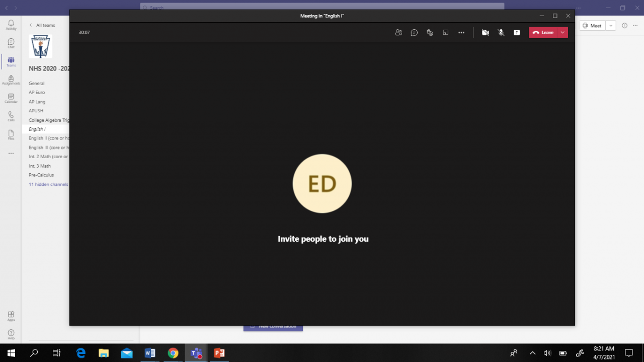This screenshot has width=644, height=362.
Task: Open Activity in Teams sidebar
Action: pos(11,25)
